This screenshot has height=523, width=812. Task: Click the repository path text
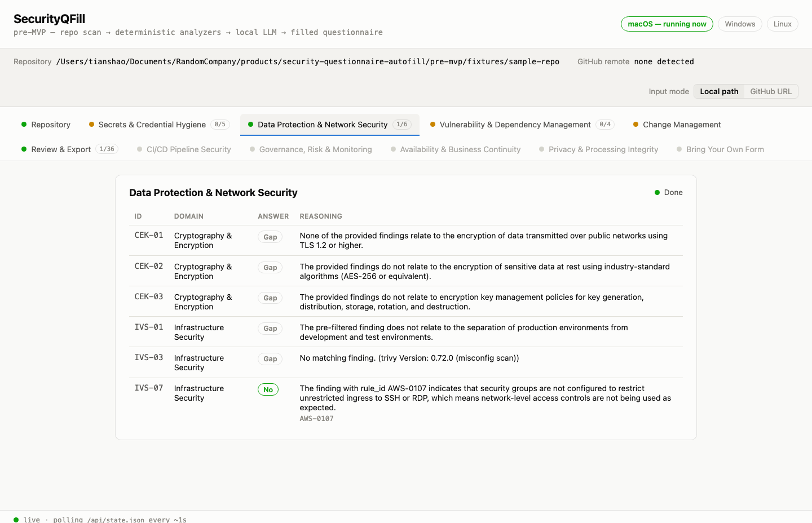pos(308,61)
